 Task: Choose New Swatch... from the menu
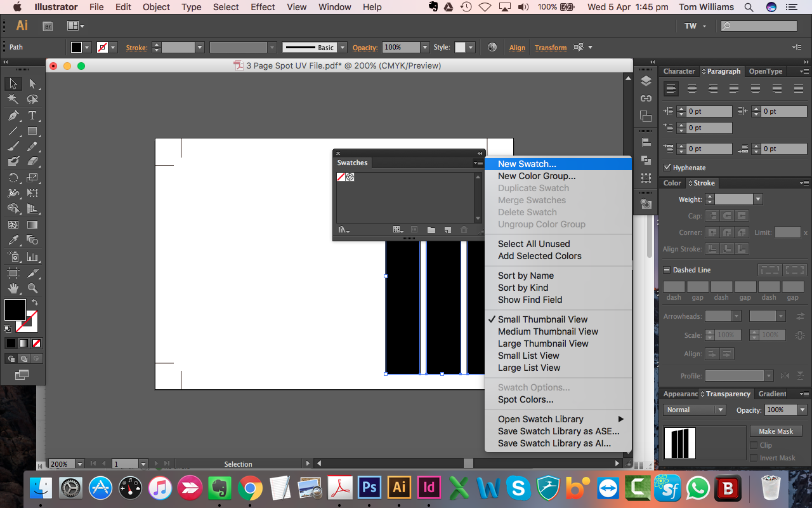pyautogui.click(x=527, y=164)
